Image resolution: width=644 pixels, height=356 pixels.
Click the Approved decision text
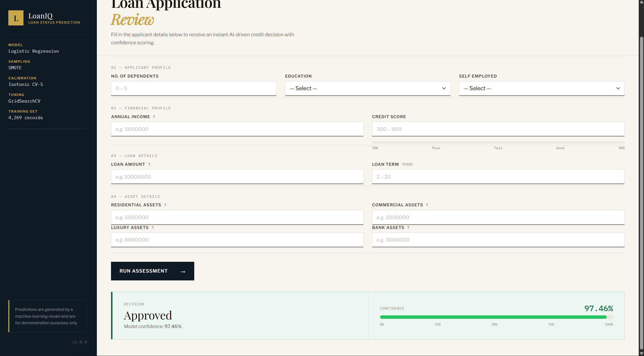point(148,315)
